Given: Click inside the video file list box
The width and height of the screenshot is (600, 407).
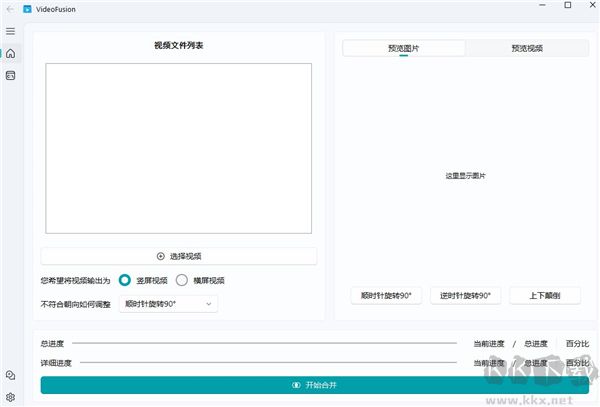Looking at the screenshot, I should (x=179, y=148).
